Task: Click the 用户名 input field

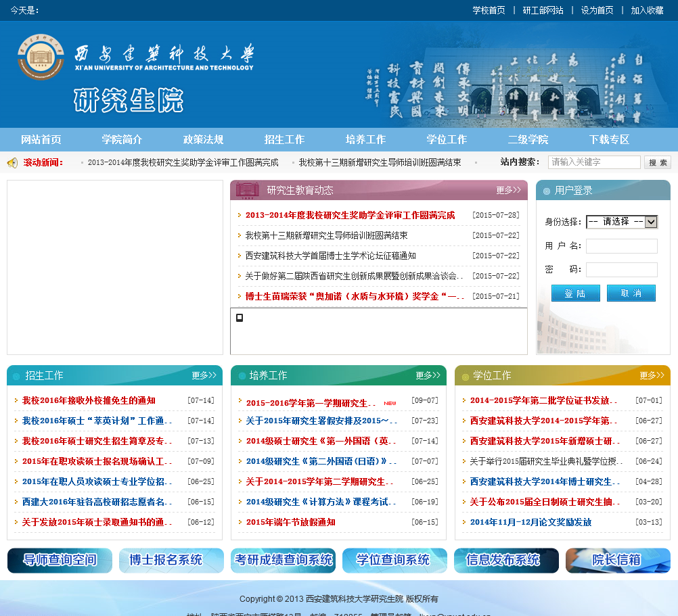Action: pos(622,246)
